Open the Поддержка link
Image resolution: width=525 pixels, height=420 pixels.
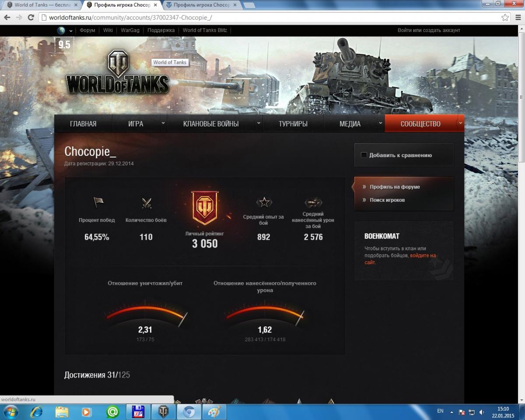(161, 30)
